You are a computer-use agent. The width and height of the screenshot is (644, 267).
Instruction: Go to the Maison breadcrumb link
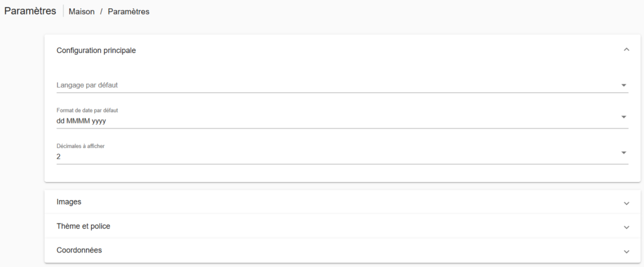[x=81, y=11]
